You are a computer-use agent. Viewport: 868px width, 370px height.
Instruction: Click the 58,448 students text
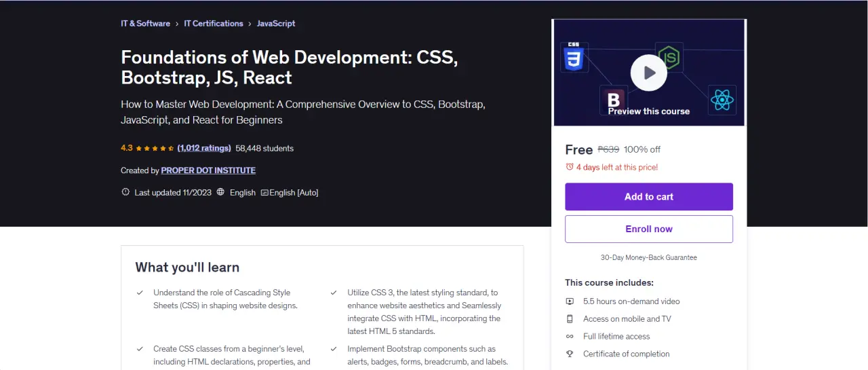[264, 148]
